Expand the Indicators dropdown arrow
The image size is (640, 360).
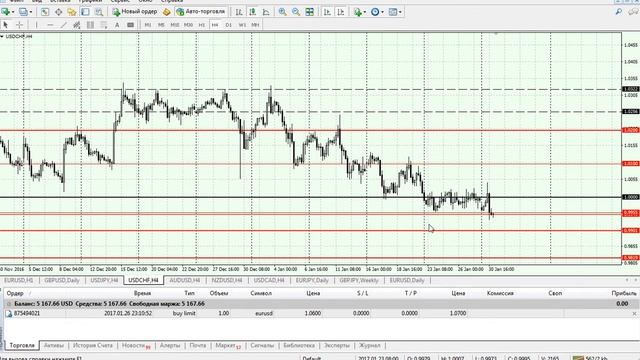(364, 12)
